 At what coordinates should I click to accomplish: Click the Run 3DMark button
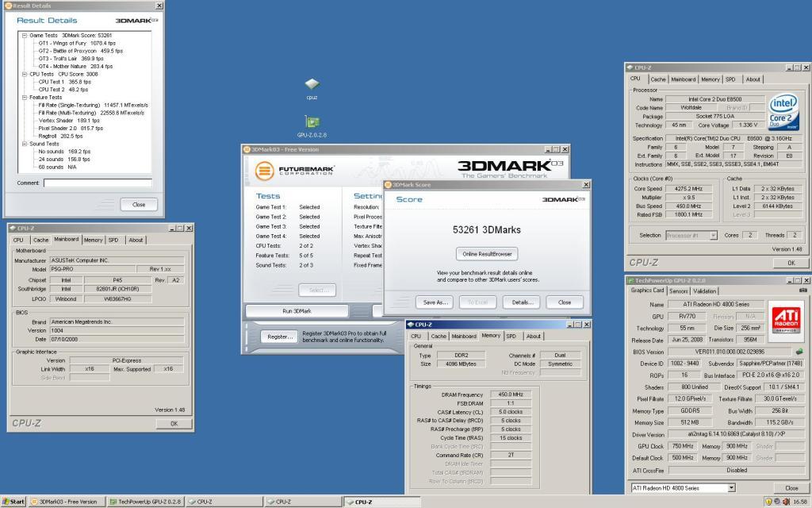tap(297, 311)
